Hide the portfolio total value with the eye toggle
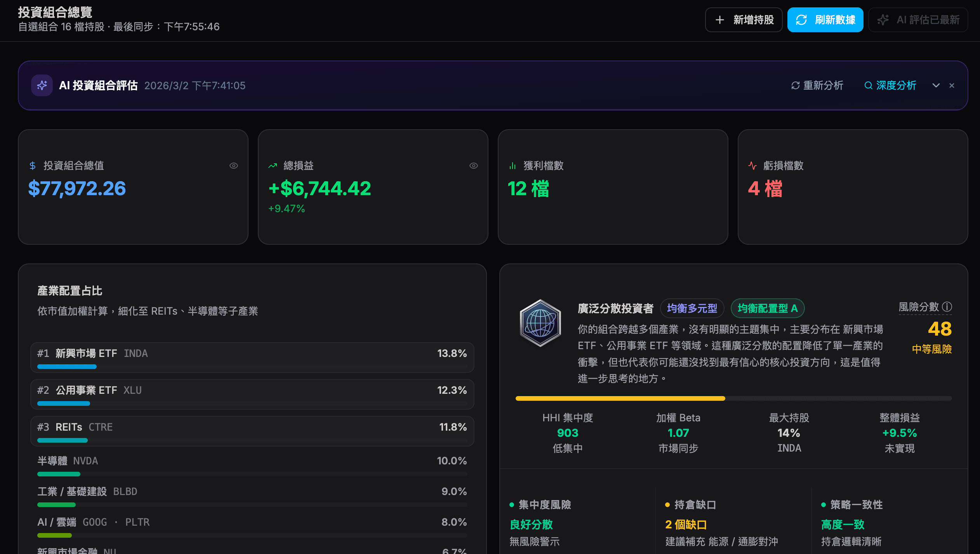This screenshot has height=554, width=980. 233,165
